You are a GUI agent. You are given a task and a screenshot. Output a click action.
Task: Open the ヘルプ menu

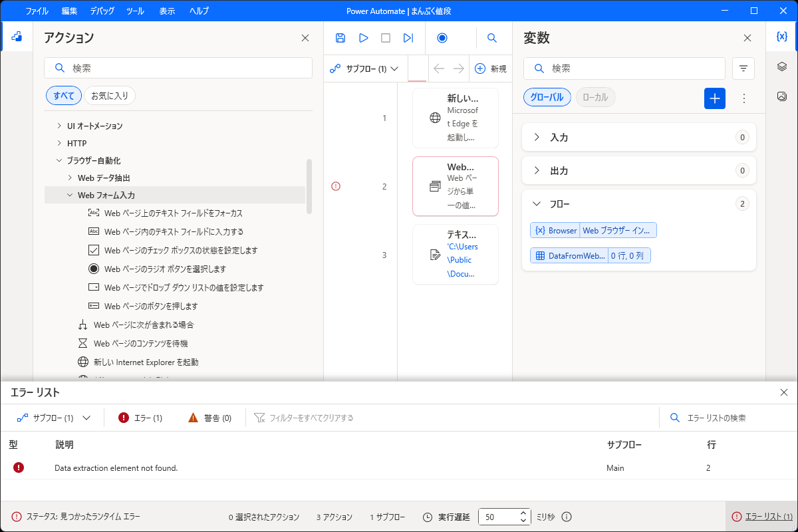point(199,11)
